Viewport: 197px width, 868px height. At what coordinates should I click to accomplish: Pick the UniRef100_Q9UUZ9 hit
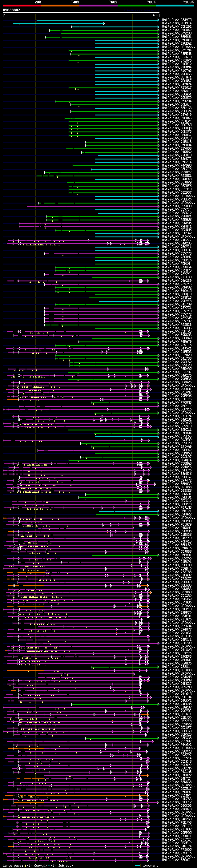tap(177, 98)
